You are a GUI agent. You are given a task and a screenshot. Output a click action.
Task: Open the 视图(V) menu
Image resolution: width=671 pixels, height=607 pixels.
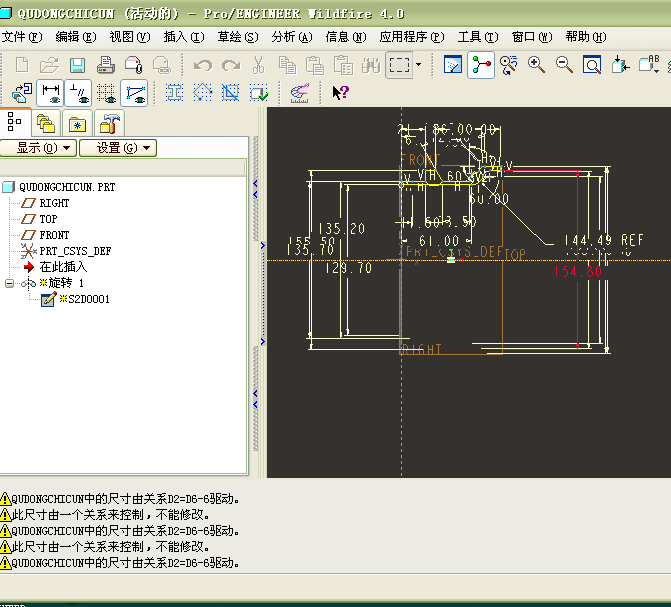pos(130,37)
